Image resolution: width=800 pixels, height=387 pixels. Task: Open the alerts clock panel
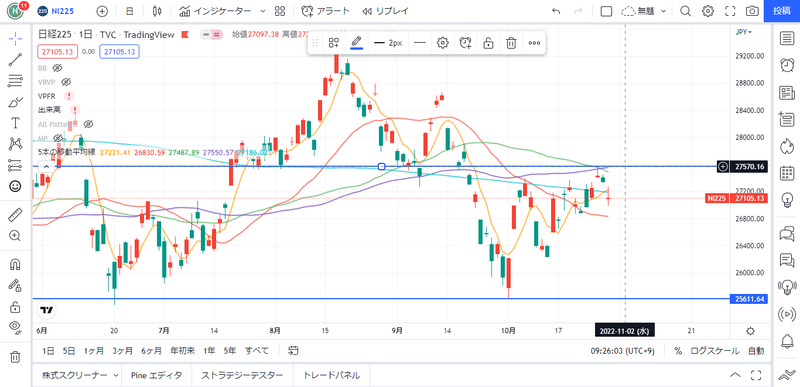(787, 65)
